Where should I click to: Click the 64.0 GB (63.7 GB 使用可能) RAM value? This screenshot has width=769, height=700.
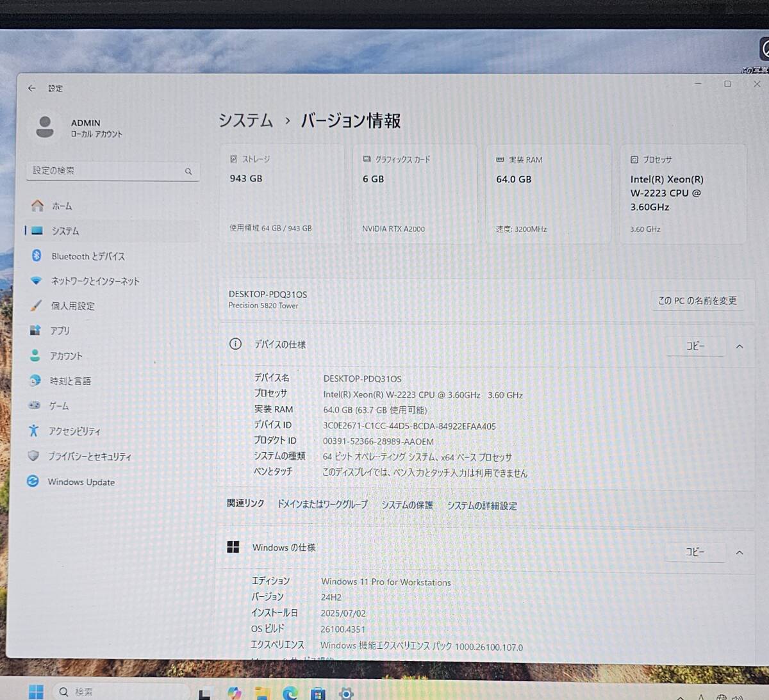[375, 410]
